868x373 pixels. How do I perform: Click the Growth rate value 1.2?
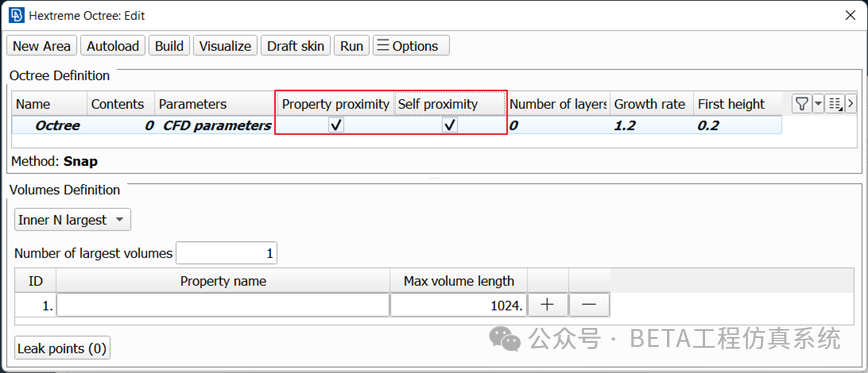point(625,126)
